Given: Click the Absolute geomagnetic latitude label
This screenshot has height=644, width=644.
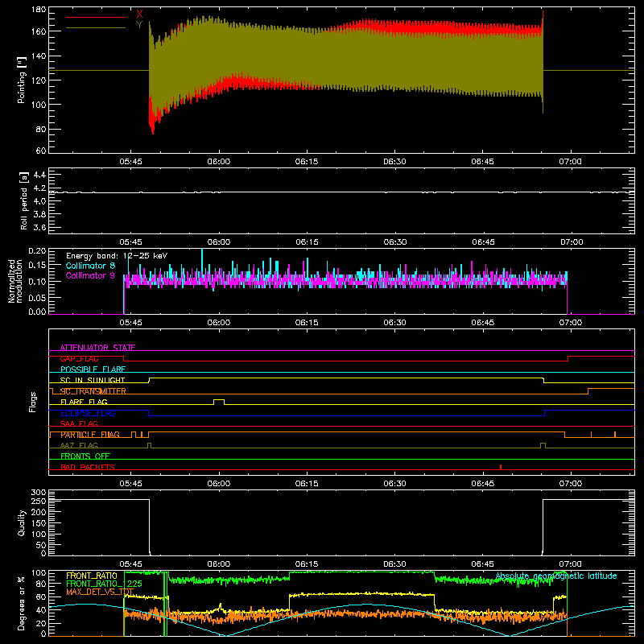Looking at the screenshot, I should (556, 576).
